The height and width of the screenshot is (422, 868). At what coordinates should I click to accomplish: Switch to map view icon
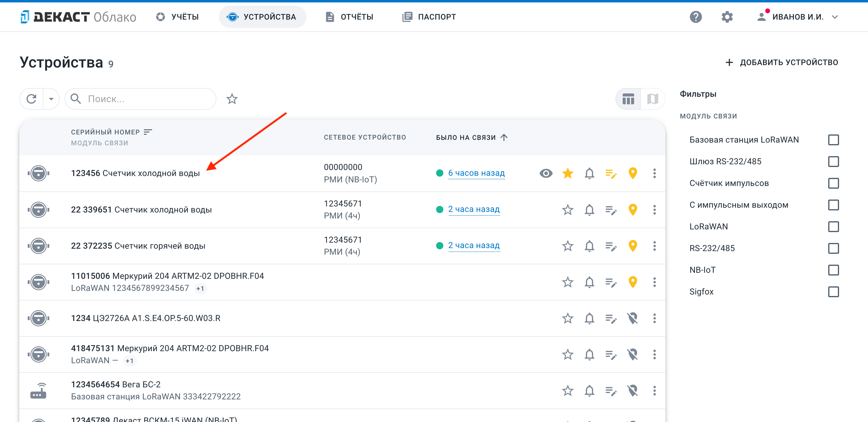(x=653, y=99)
